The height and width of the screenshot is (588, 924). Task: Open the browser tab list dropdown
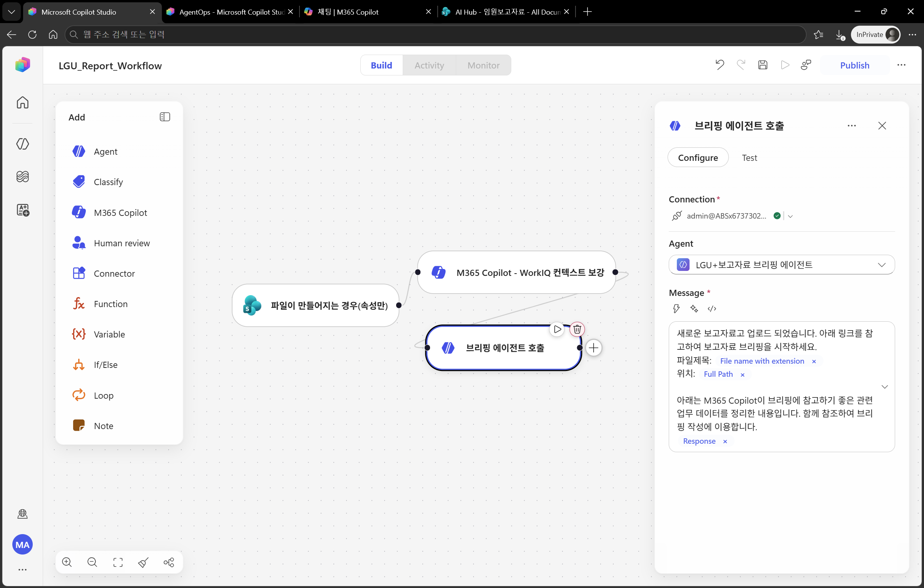coord(12,12)
